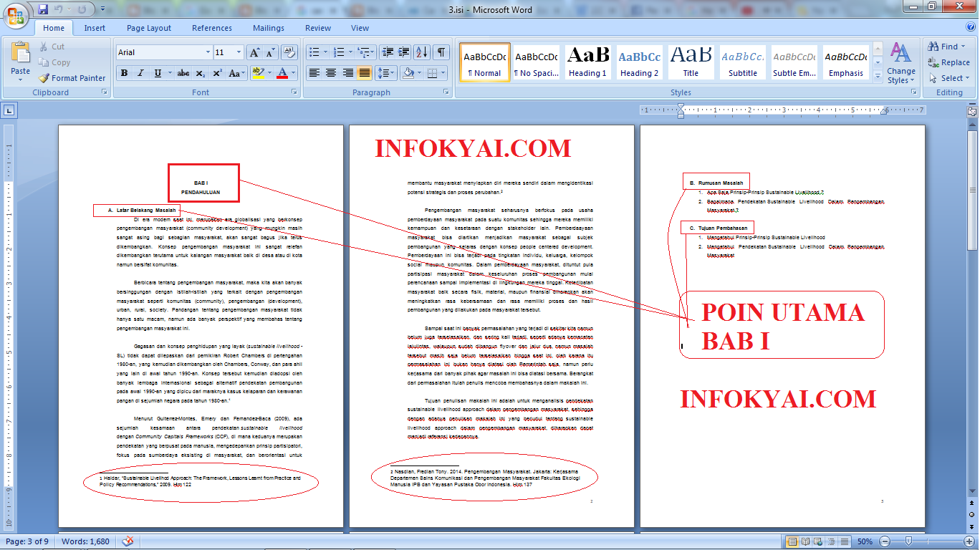The image size is (980, 550).
Task: Apply the Title style
Action: click(x=691, y=62)
